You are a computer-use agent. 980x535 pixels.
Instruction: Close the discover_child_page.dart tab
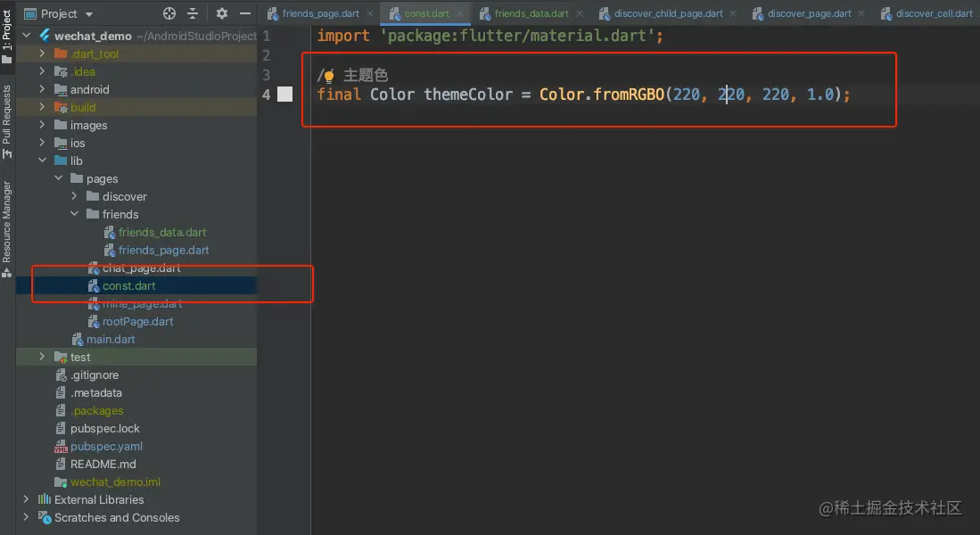(733, 13)
